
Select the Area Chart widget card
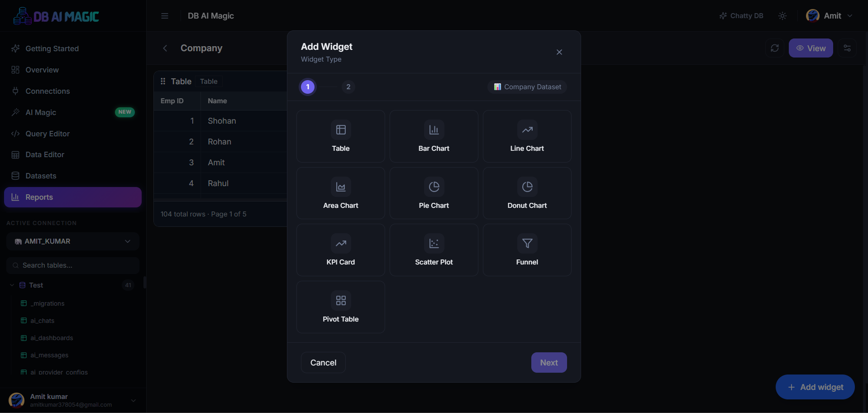tap(341, 193)
